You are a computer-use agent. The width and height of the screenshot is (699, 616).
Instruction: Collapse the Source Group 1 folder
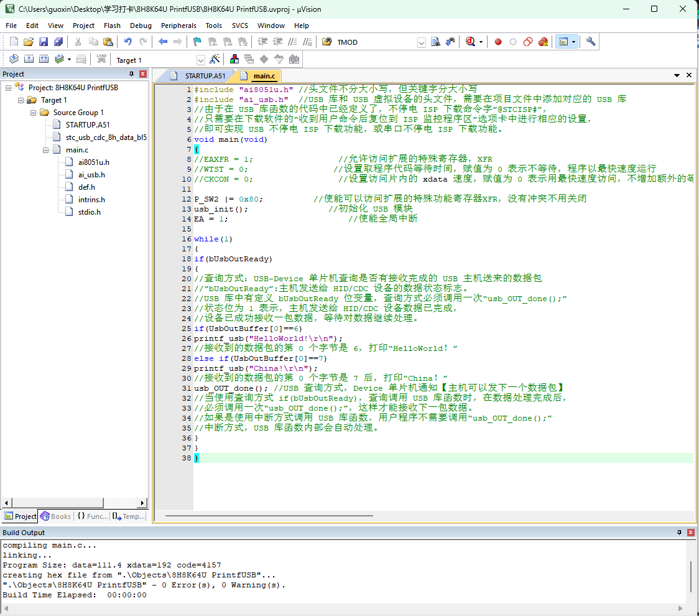pos(33,113)
